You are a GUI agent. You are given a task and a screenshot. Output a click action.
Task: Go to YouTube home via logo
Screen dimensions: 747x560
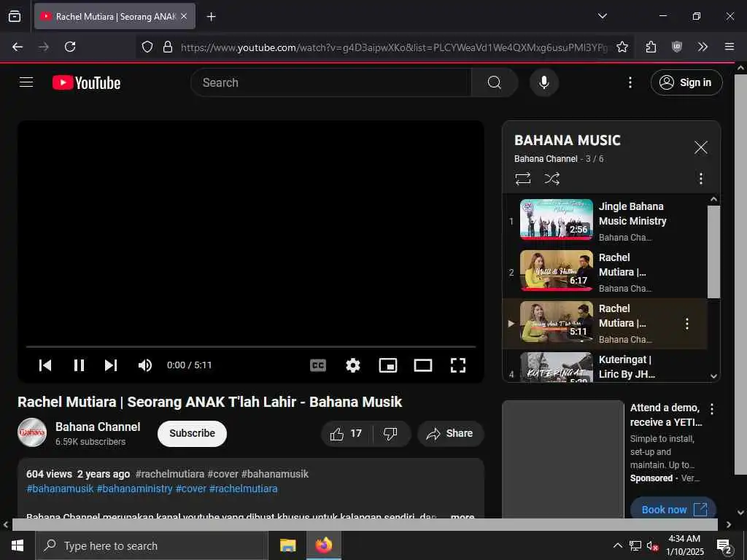click(x=86, y=83)
